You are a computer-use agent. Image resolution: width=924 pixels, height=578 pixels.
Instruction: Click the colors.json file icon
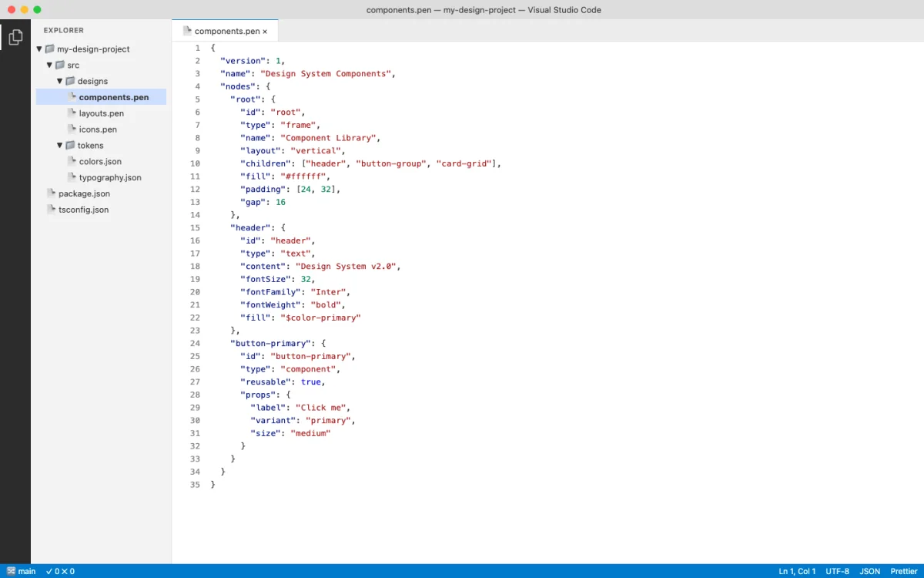click(72, 162)
